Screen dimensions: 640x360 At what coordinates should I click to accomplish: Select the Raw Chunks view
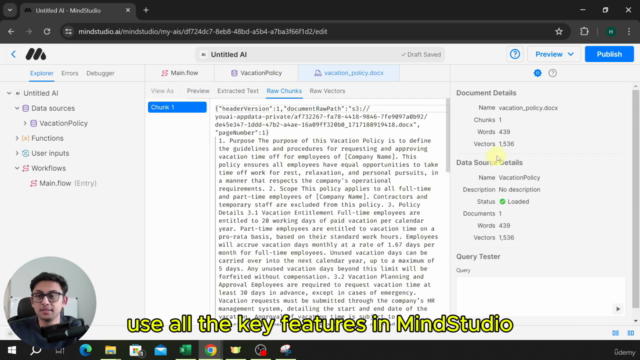pos(284,91)
